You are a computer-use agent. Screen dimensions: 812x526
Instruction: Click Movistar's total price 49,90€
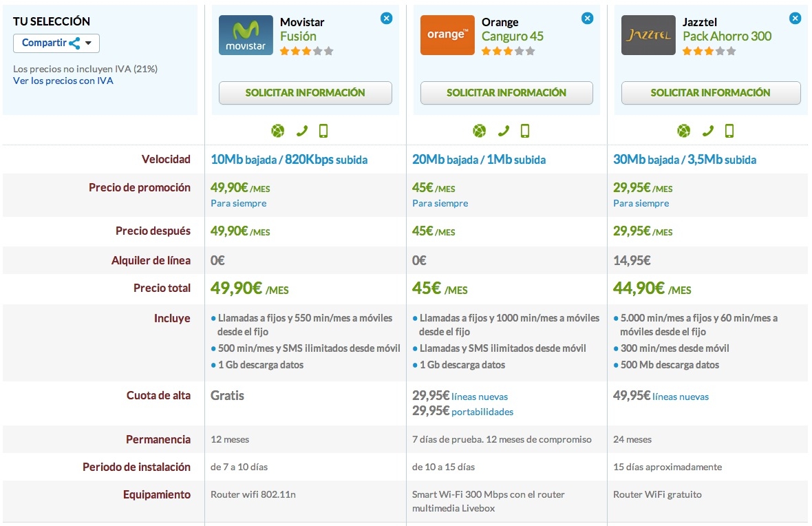point(250,288)
